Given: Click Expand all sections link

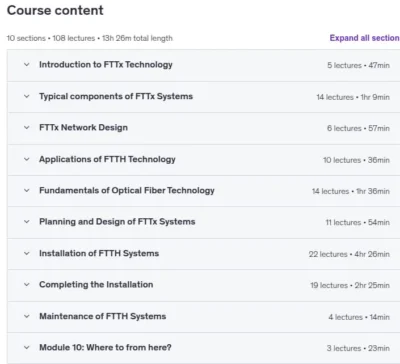Looking at the screenshot, I should (365, 38).
